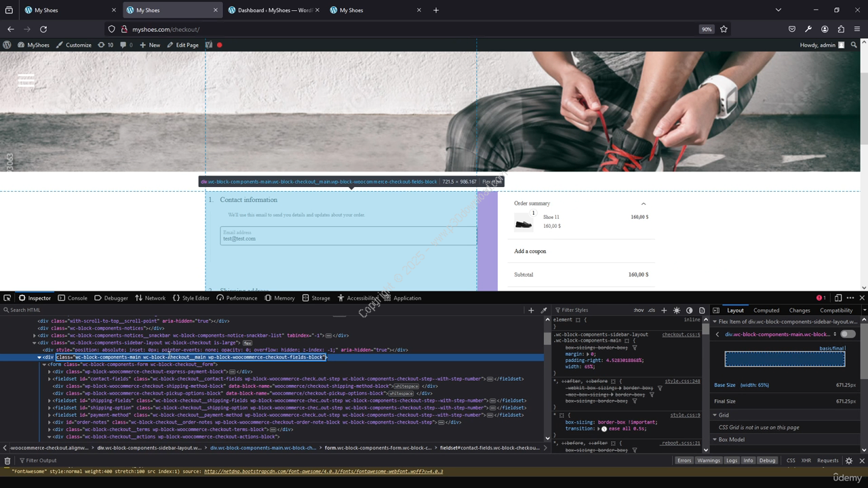Switch to the Console tab
Image resolution: width=868 pixels, height=488 pixels.
tap(73, 298)
